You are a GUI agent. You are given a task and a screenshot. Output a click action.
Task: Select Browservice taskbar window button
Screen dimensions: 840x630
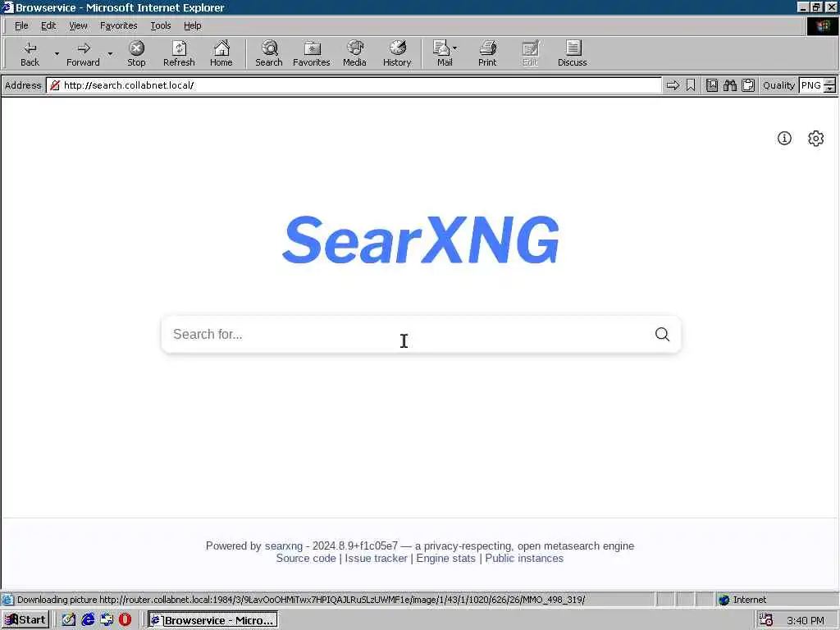[212, 620]
